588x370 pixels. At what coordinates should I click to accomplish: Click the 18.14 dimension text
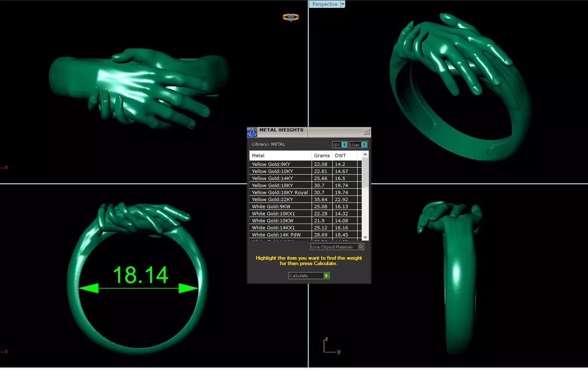[x=140, y=275]
